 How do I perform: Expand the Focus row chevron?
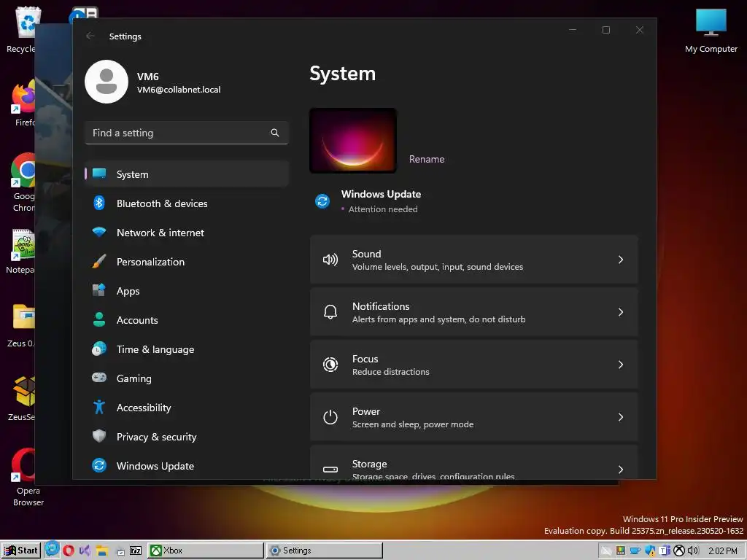[x=621, y=365]
